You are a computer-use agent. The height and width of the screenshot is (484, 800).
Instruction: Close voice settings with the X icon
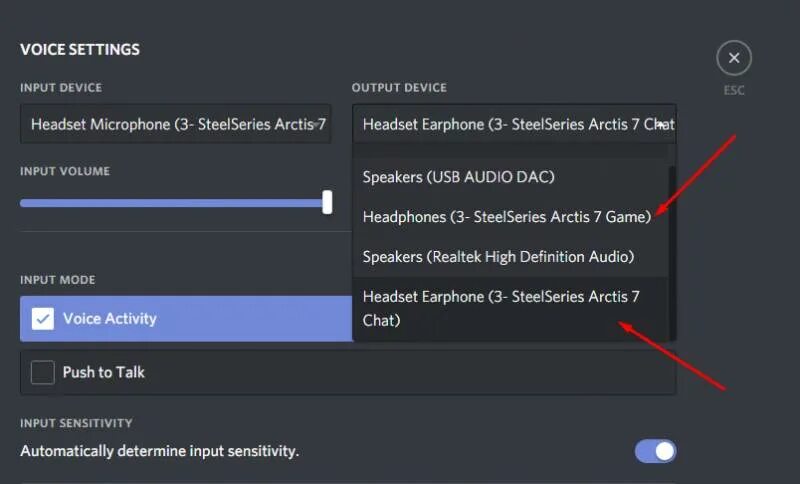(x=734, y=59)
